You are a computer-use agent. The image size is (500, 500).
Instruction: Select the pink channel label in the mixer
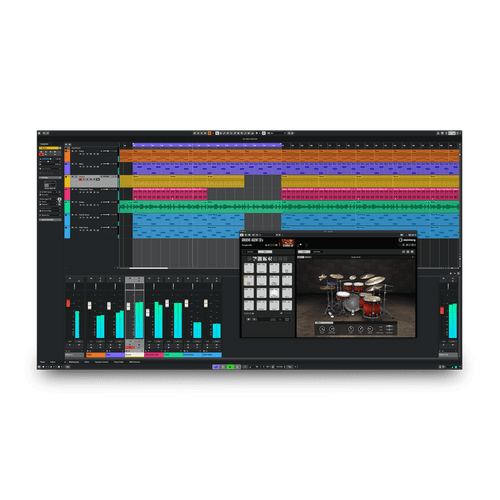tap(154, 355)
